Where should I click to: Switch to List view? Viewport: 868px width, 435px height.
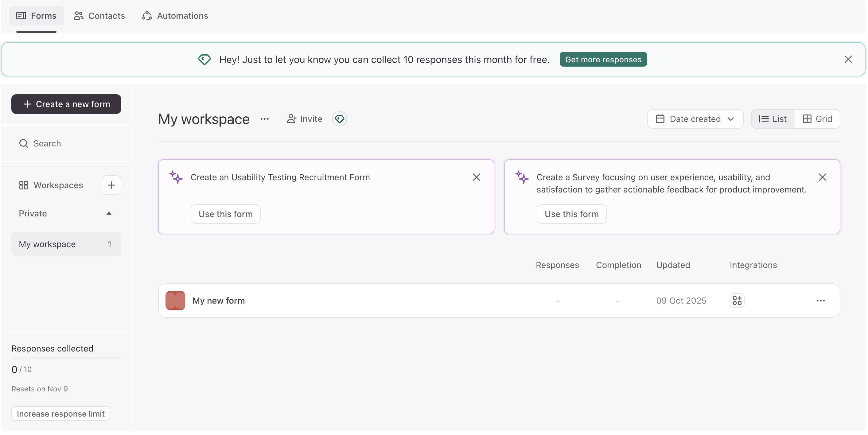tap(772, 119)
